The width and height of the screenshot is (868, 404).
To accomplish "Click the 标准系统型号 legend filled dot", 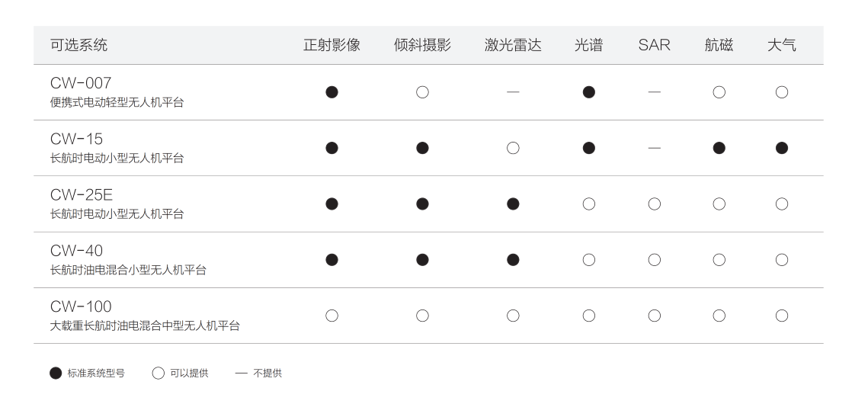I will [x=55, y=374].
